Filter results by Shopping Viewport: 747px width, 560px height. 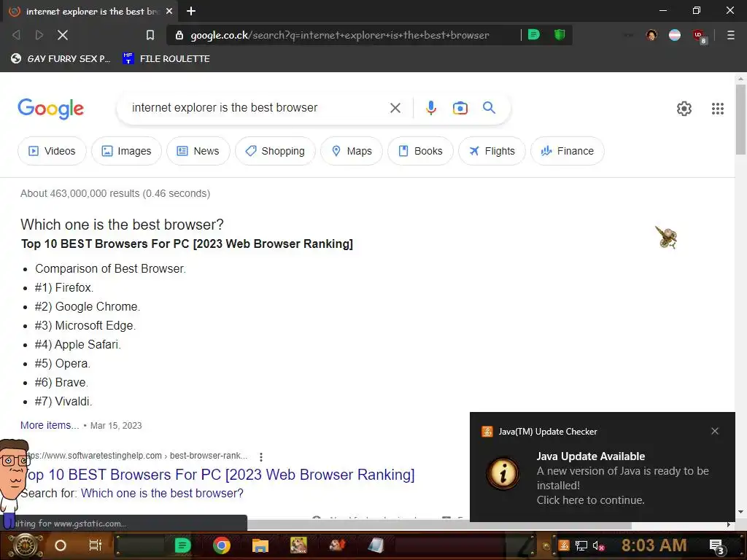275,151
